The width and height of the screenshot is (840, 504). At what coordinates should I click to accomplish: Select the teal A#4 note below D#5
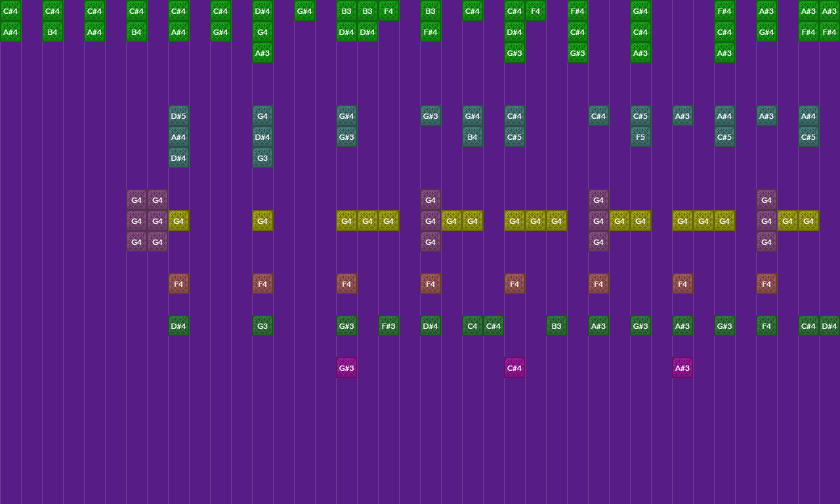(x=178, y=137)
